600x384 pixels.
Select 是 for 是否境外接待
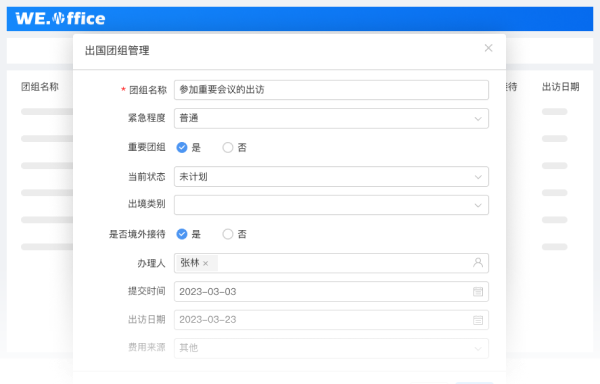pyautogui.click(x=182, y=234)
